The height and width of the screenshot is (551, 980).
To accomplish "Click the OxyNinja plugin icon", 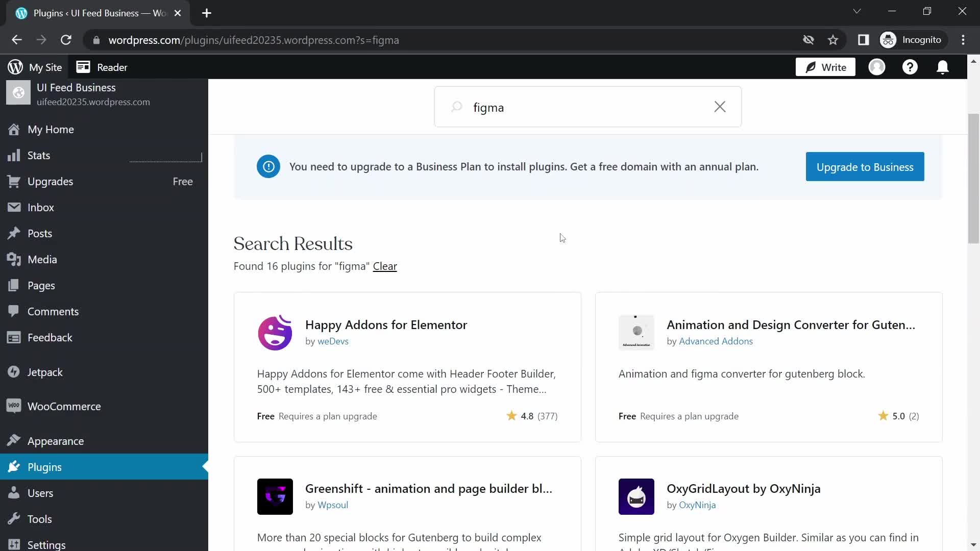I will [636, 496].
